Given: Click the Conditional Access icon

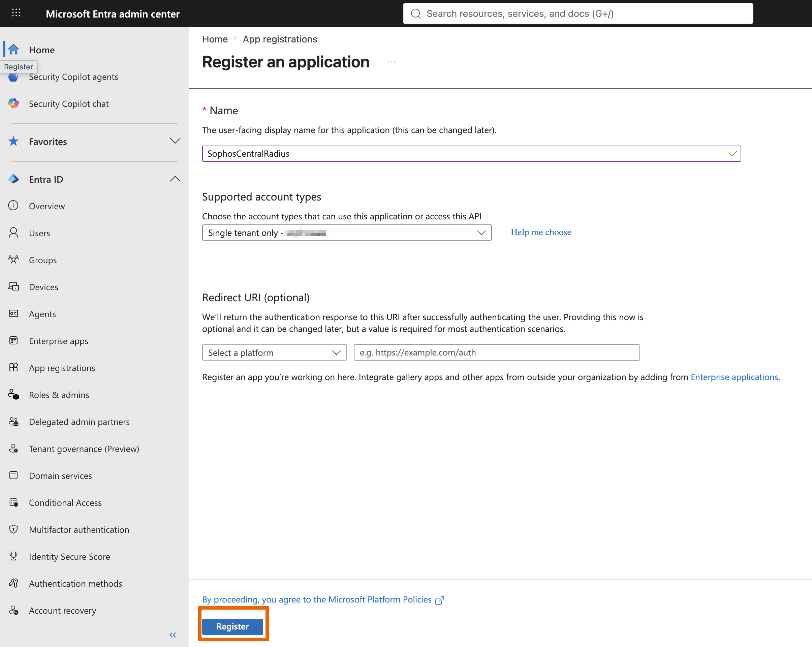Looking at the screenshot, I should click(13, 502).
